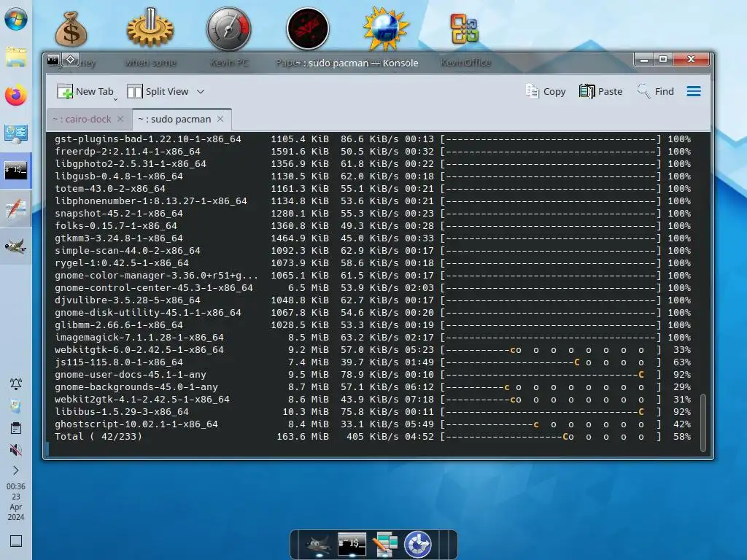Open the system settings icon in the side panel

[x=16, y=133]
